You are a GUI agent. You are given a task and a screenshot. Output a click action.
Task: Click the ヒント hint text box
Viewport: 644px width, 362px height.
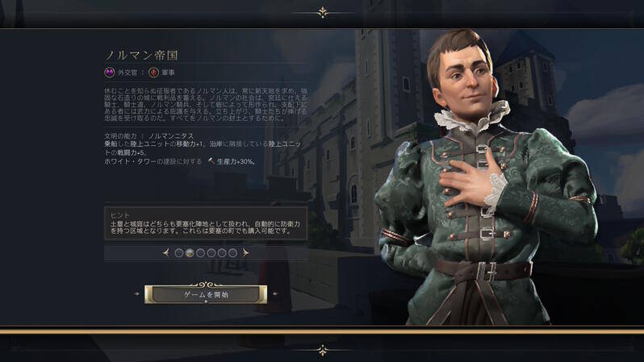pos(205,223)
